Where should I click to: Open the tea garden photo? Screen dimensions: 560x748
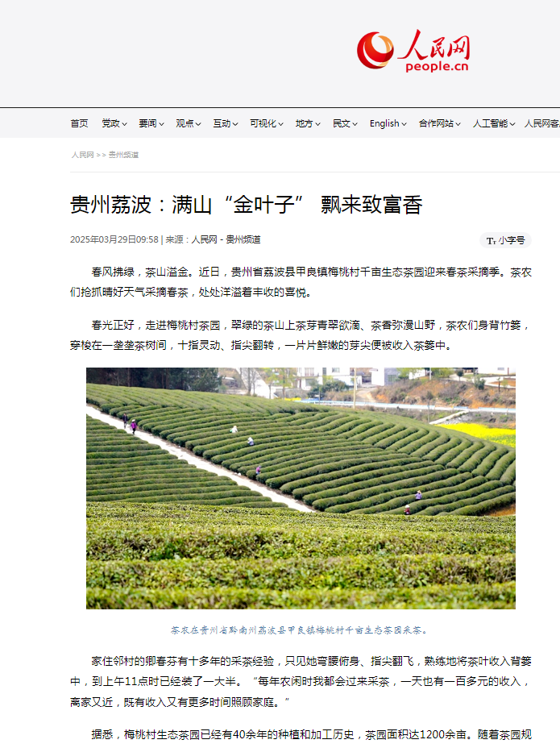tap(301, 488)
